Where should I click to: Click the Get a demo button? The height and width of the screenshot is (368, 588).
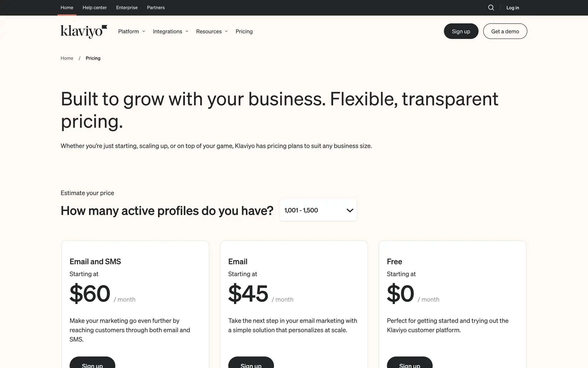tap(505, 31)
